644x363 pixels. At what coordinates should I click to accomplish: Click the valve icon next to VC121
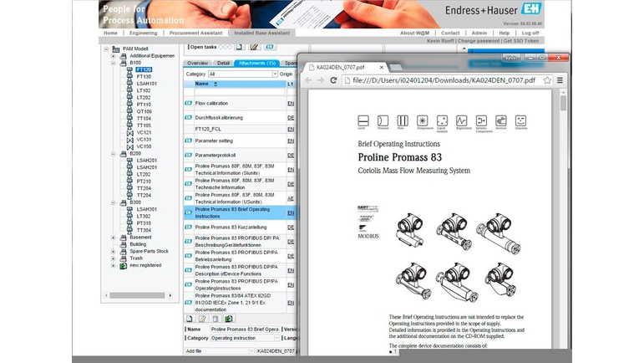129,133
